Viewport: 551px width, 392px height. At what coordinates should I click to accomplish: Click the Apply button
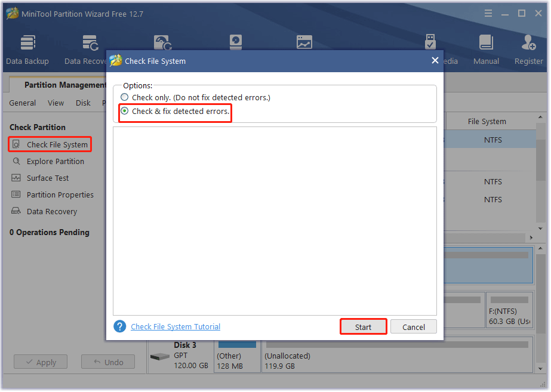[41, 362]
